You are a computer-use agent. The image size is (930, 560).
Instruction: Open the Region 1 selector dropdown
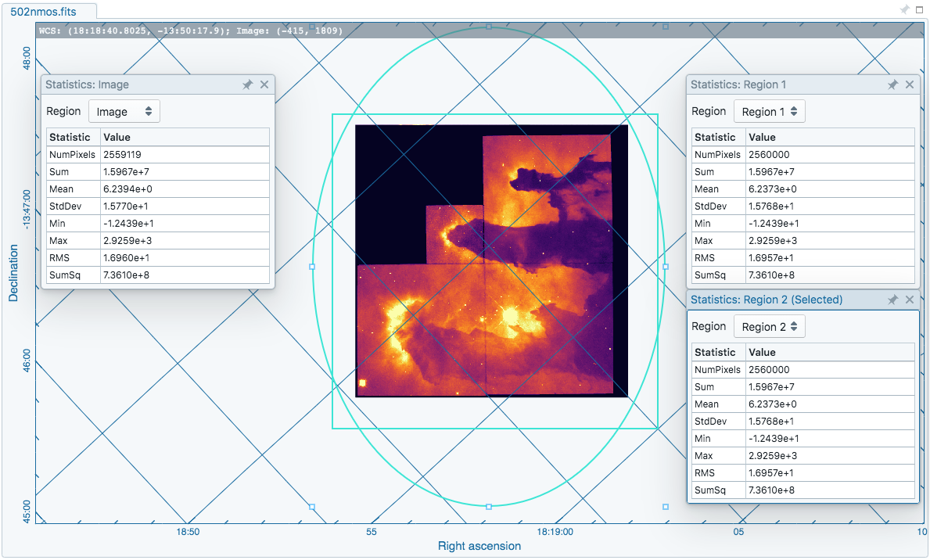pos(770,112)
